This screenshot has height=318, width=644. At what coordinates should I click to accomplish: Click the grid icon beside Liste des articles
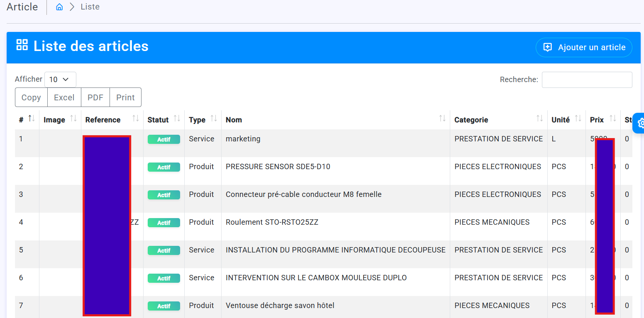(22, 44)
